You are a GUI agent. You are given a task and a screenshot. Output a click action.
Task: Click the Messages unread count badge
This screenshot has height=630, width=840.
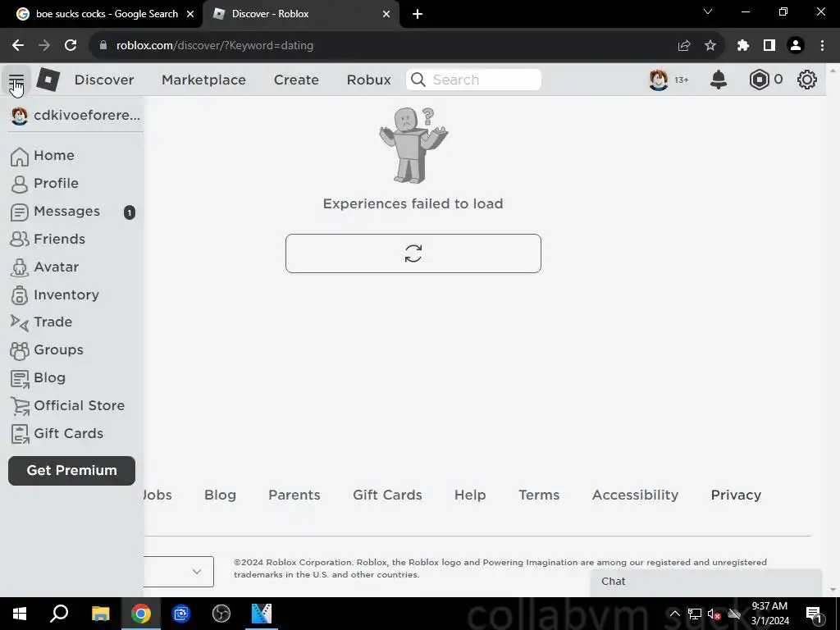pos(129,212)
